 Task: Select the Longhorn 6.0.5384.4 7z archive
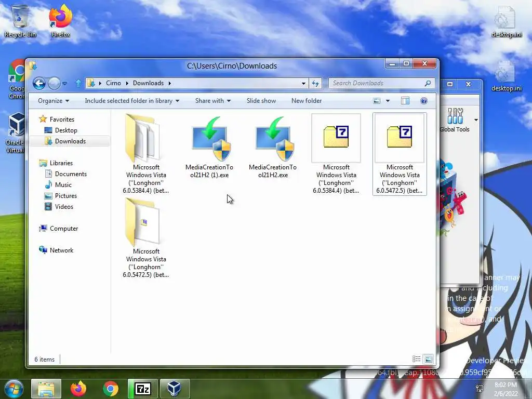336,154
